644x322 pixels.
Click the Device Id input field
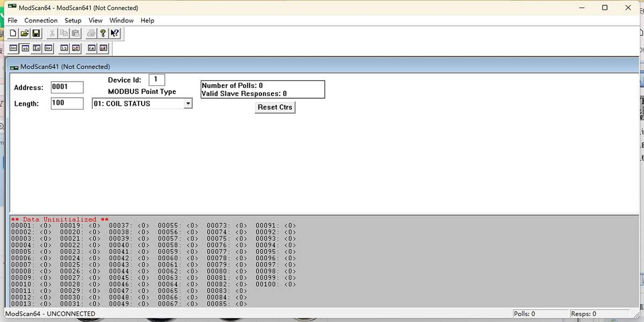157,80
